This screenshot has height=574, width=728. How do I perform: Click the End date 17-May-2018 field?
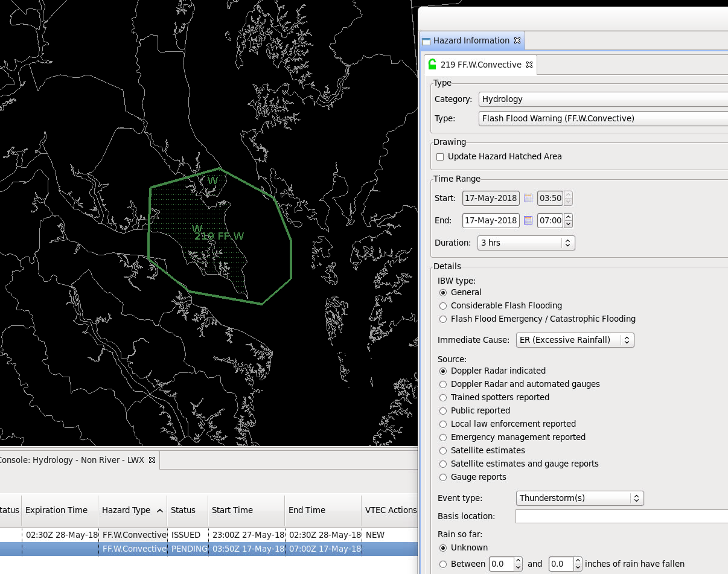pos(491,220)
